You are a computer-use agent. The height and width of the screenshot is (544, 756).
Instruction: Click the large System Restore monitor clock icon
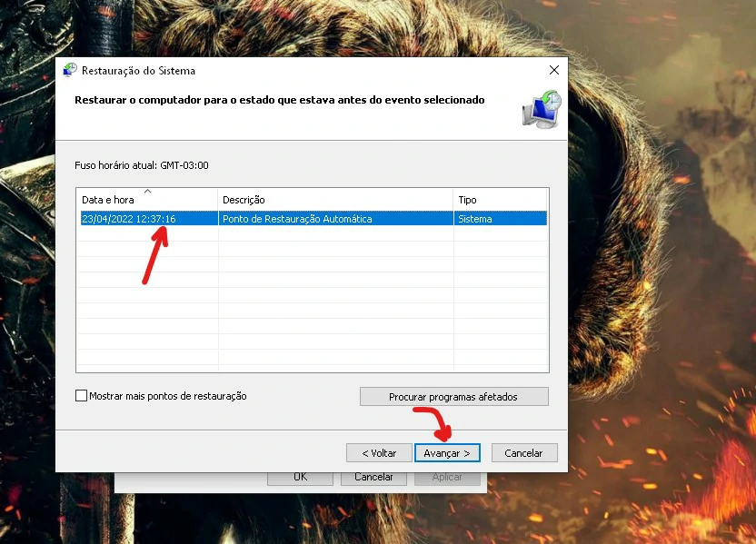coord(542,109)
